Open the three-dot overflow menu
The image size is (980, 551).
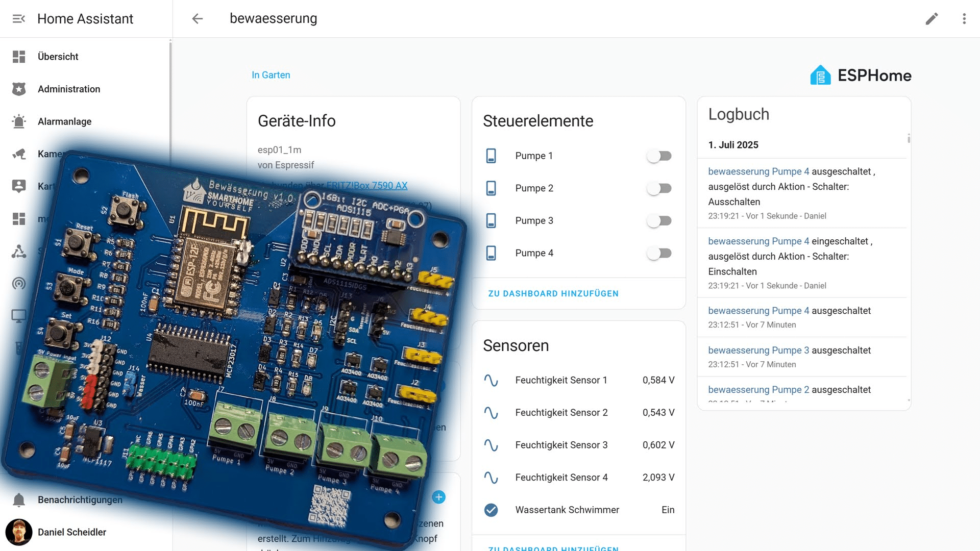964,19
